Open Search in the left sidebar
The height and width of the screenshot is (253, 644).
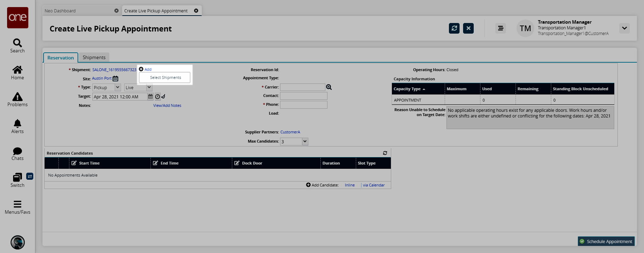(17, 46)
